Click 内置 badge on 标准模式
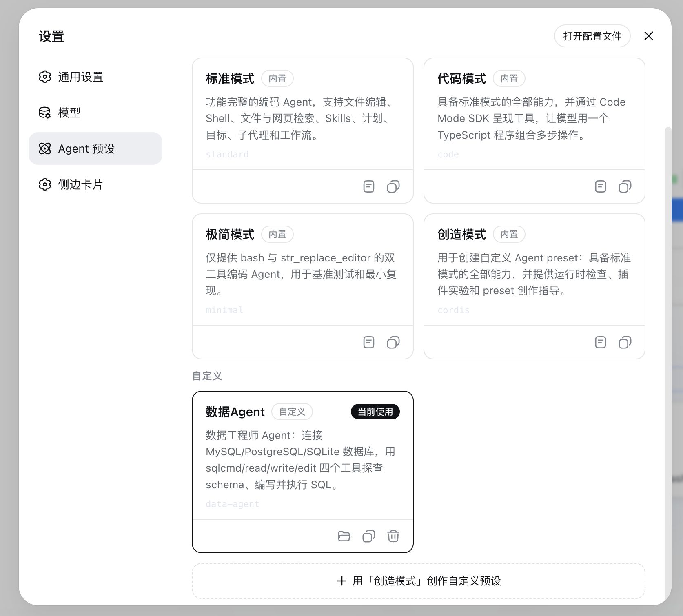 click(x=277, y=78)
